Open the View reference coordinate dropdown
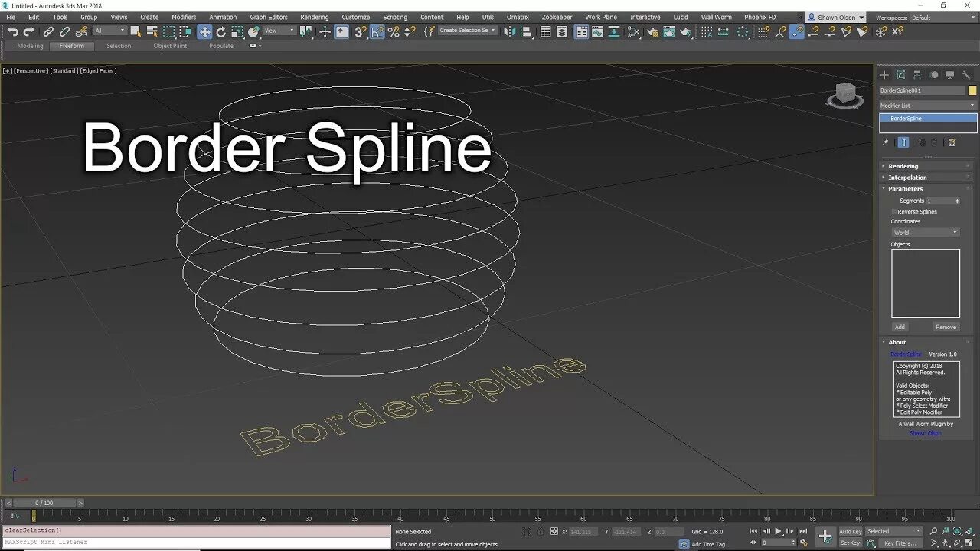 tap(279, 31)
